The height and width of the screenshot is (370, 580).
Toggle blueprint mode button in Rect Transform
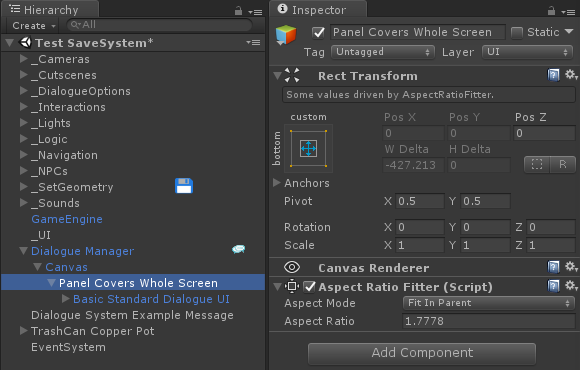coord(537,164)
